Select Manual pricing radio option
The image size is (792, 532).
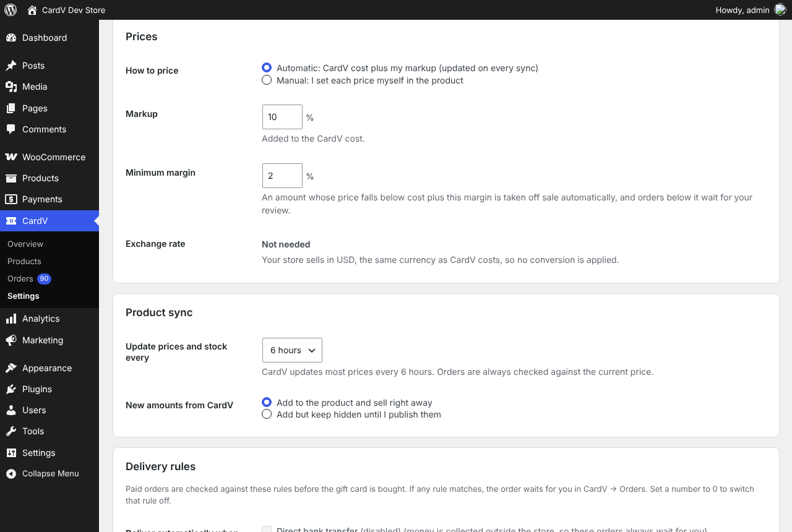point(267,80)
